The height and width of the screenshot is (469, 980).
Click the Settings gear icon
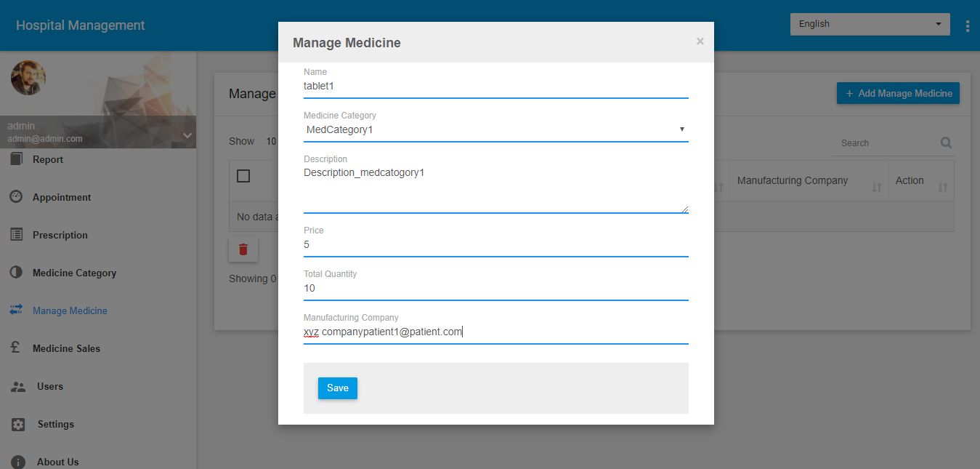(x=18, y=424)
